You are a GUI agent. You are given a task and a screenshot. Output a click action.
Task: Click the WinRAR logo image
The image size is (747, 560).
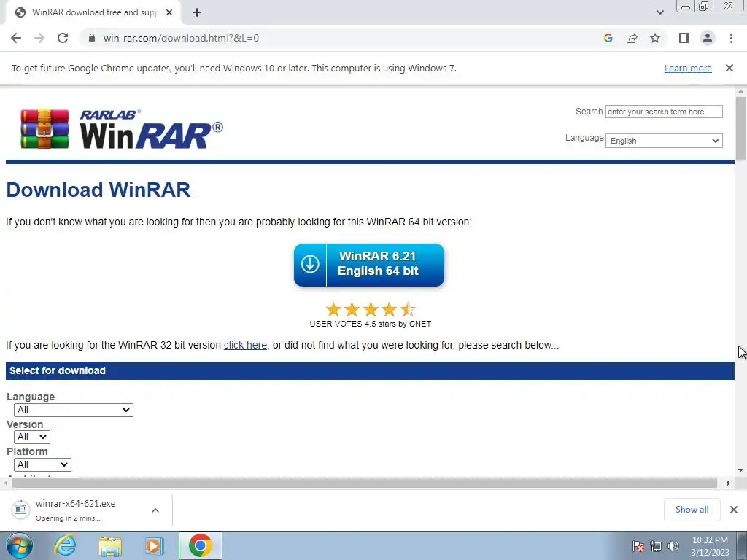(x=122, y=129)
